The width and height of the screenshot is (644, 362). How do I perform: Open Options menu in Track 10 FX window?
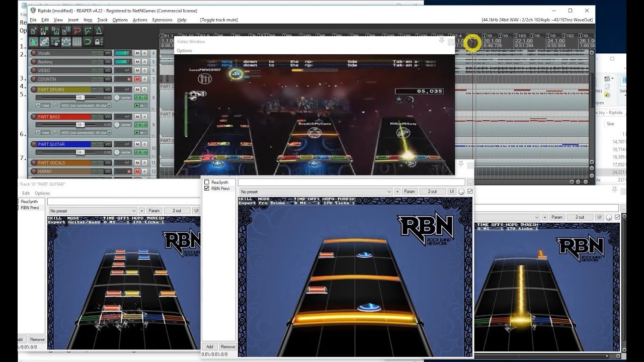(42, 193)
